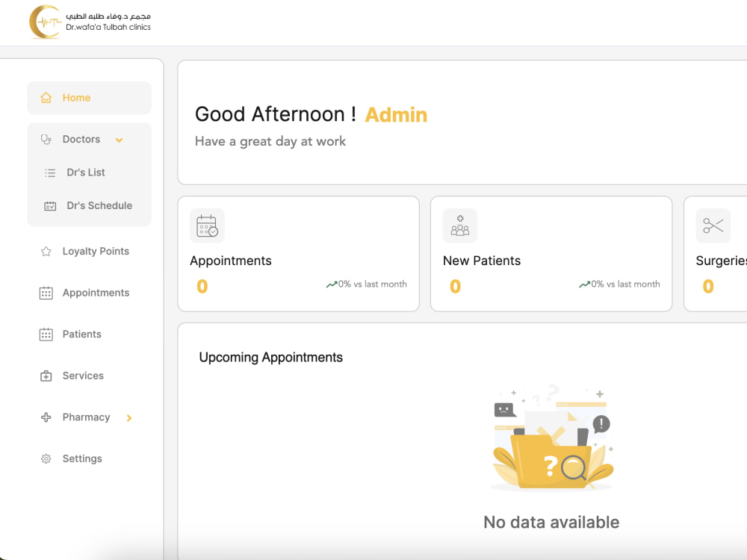The image size is (747, 560).
Task: Click the Patients calendar icon
Action: (x=46, y=335)
